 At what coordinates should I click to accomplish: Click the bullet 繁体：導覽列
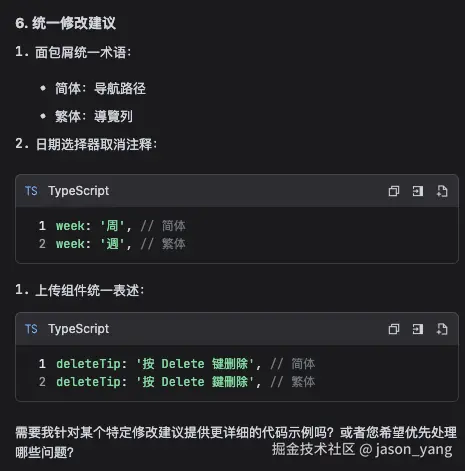(94, 116)
